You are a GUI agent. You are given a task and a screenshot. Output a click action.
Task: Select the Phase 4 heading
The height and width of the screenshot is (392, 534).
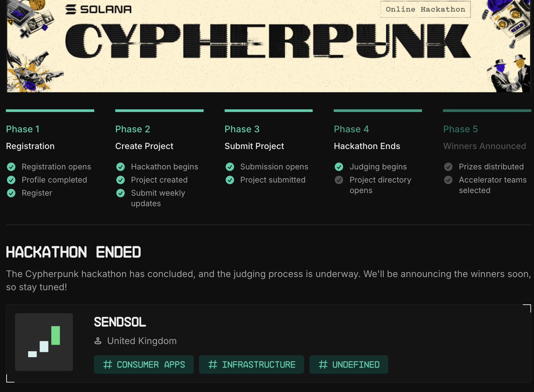coord(352,129)
